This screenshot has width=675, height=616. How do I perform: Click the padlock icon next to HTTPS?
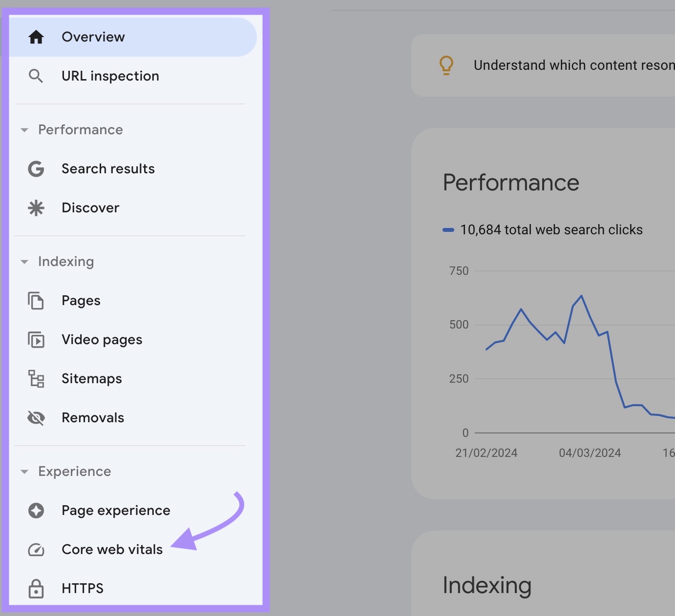point(36,588)
